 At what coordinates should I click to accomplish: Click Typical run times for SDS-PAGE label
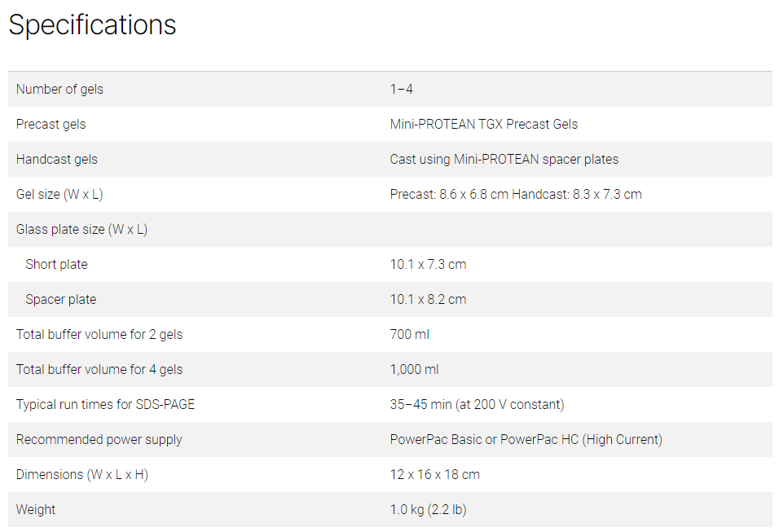(105, 404)
